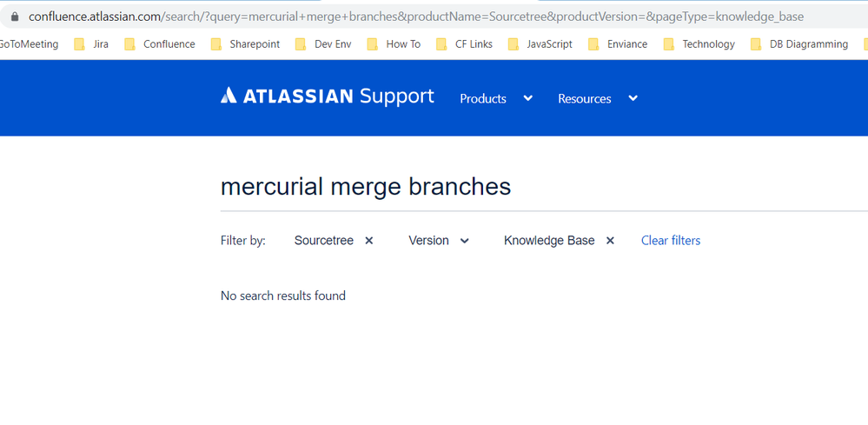Open the GoToMeeting bookmark

(29, 44)
